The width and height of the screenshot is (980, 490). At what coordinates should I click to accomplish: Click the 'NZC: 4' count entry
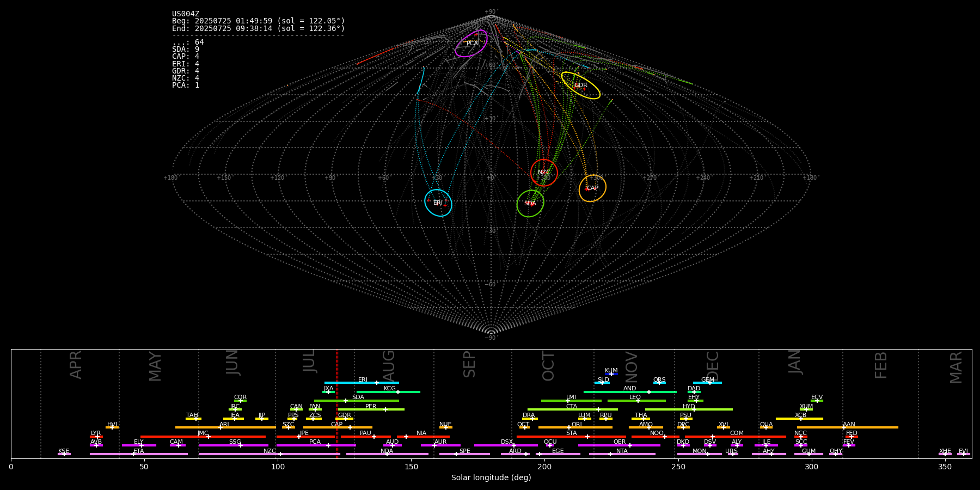click(x=186, y=78)
